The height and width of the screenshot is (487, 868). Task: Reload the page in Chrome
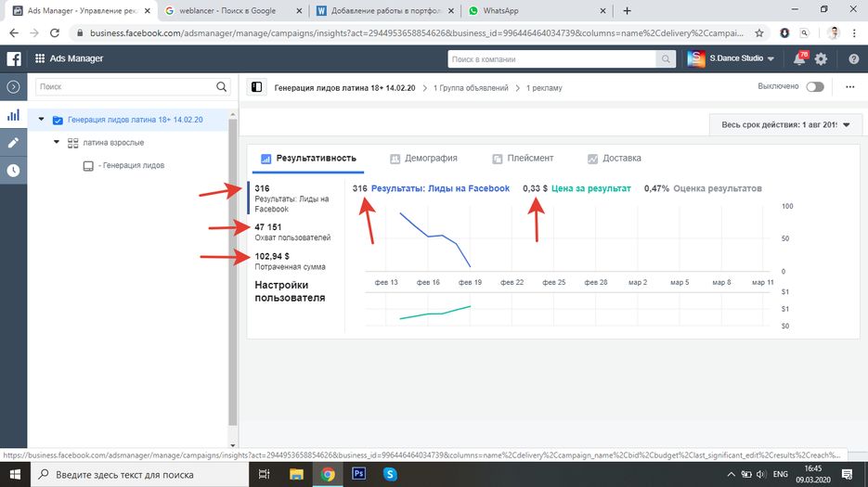tap(54, 33)
